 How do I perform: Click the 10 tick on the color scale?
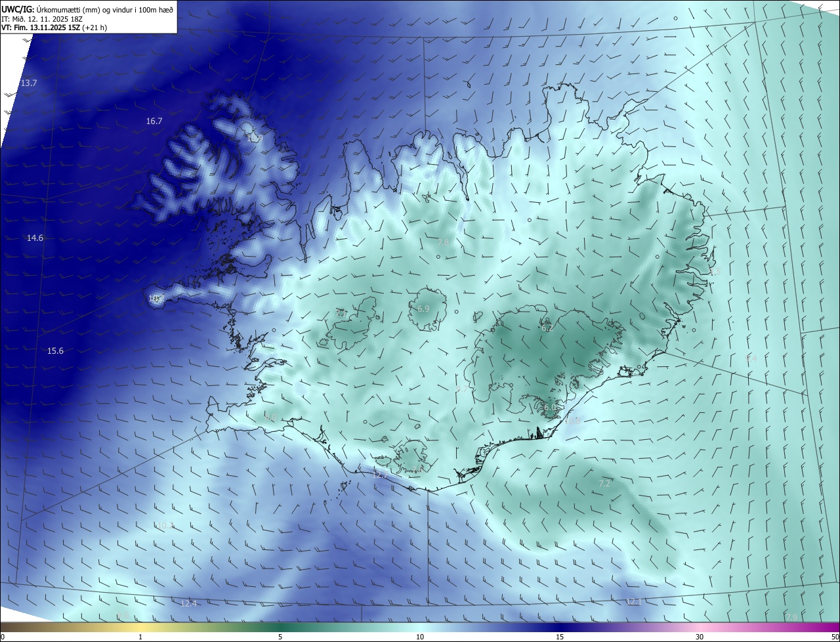click(420, 637)
